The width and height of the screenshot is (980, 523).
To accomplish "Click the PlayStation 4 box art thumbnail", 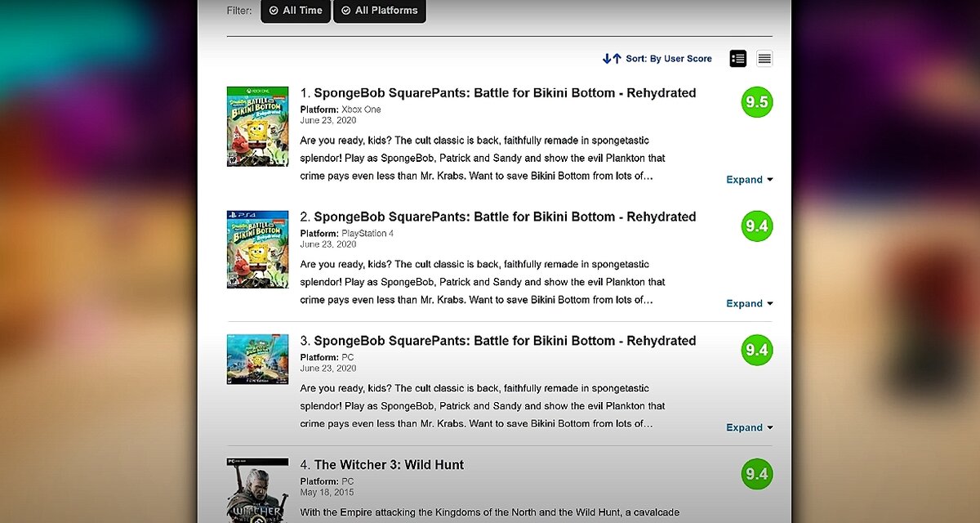I will coord(257,248).
